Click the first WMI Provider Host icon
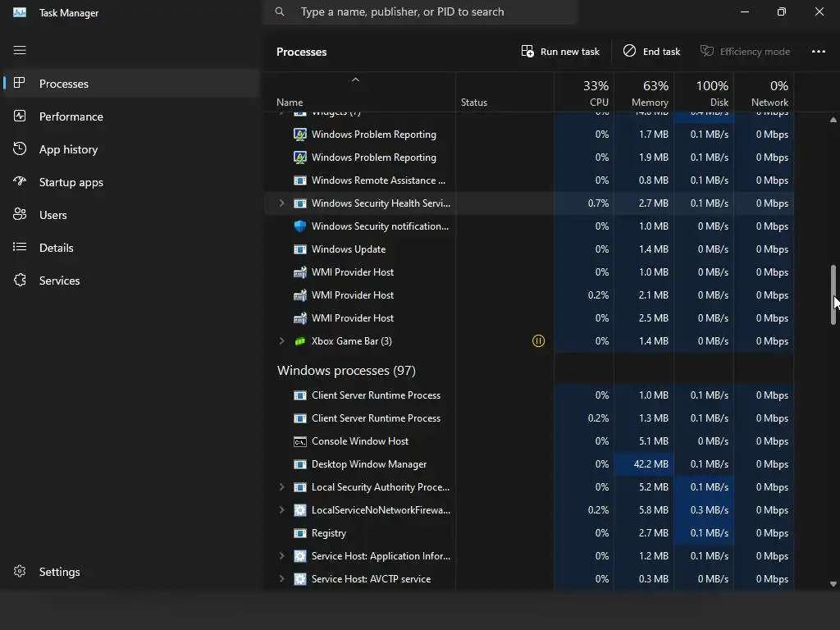Screen dimensions: 840x630 (x=300, y=272)
